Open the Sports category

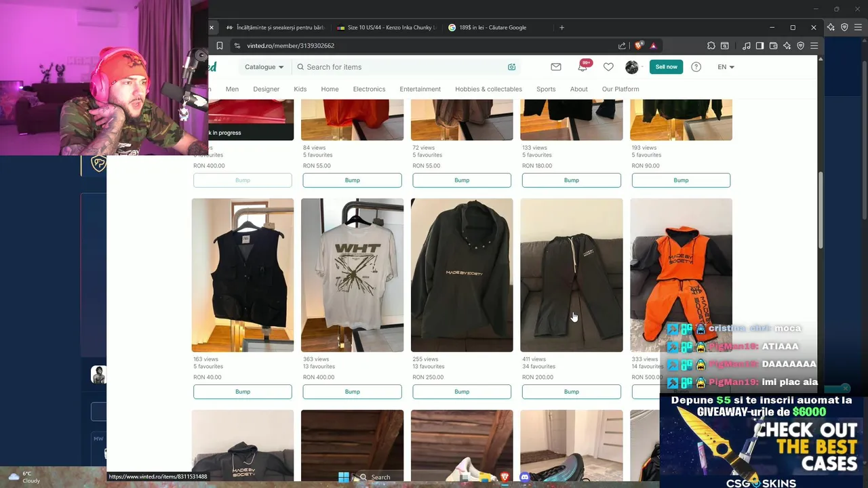click(x=546, y=89)
